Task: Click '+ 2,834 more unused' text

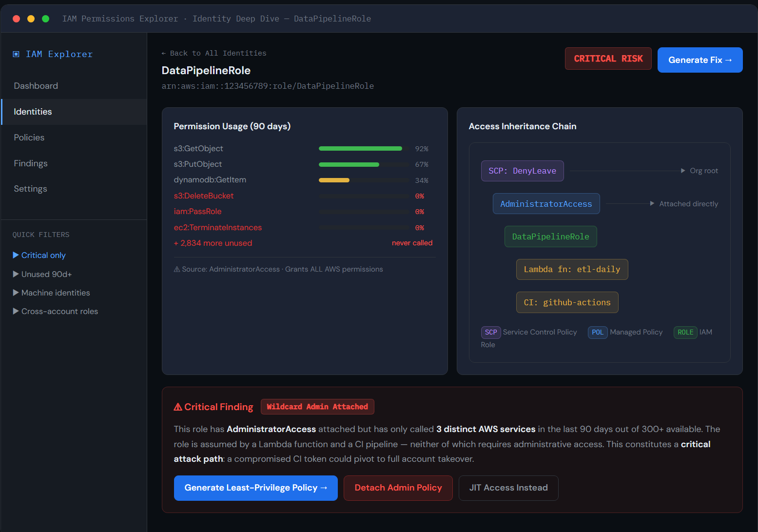Action: pyautogui.click(x=213, y=243)
